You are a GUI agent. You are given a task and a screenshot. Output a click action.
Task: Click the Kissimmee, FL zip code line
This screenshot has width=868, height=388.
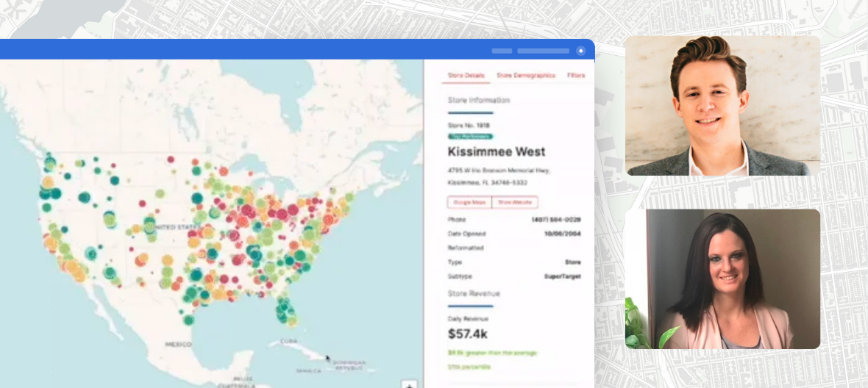click(x=487, y=182)
